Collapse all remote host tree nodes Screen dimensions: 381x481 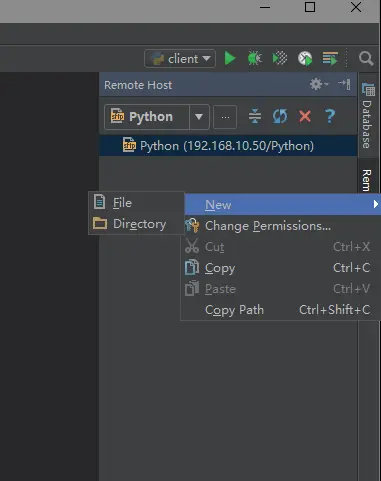(255, 116)
